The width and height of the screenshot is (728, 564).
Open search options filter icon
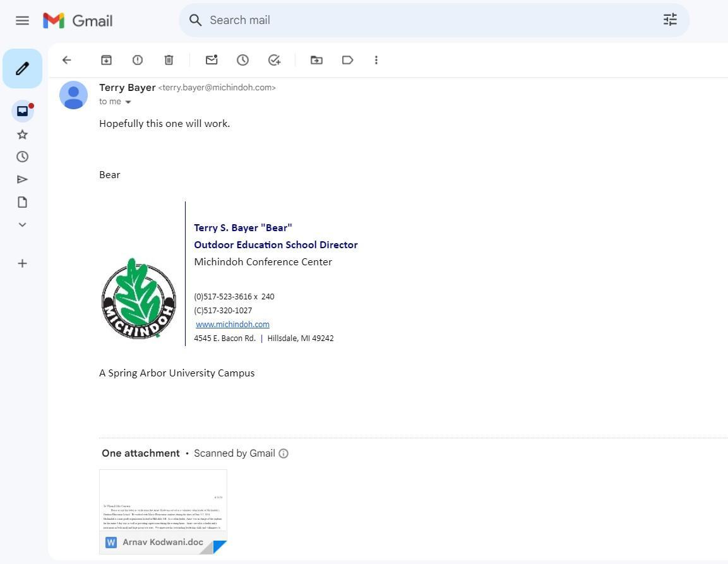[x=670, y=20]
